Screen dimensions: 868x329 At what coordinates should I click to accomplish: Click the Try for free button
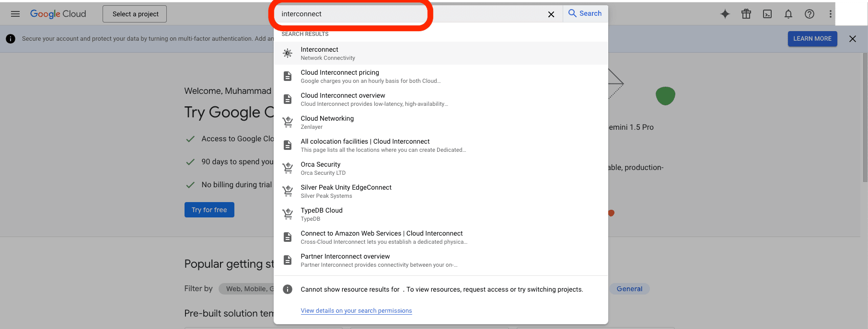[209, 210]
